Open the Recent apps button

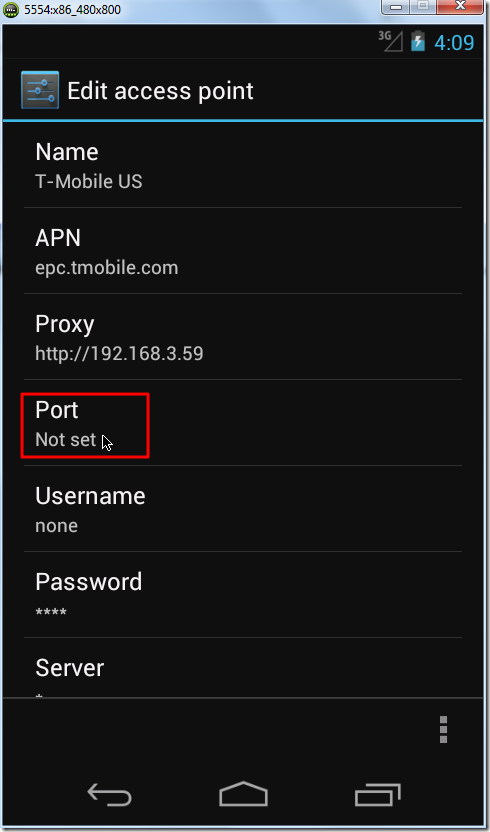(377, 794)
